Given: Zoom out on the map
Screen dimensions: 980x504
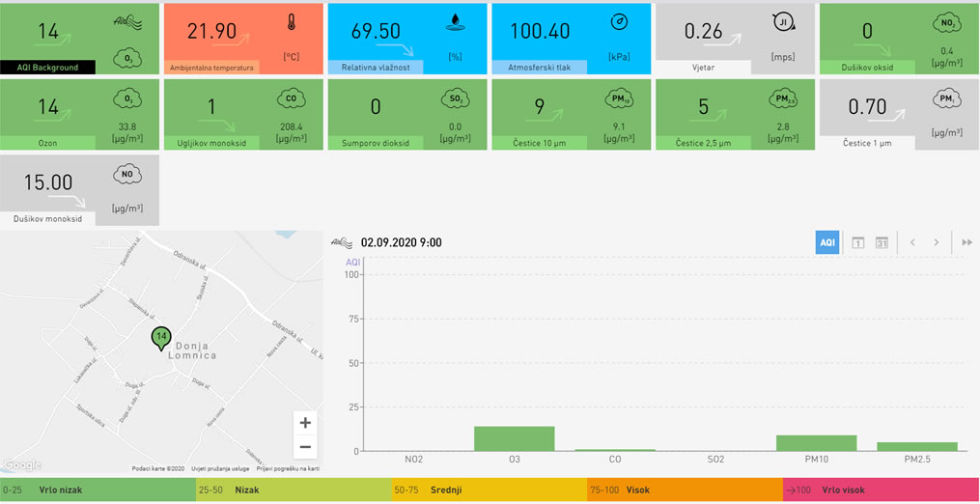Looking at the screenshot, I should coord(305,446).
